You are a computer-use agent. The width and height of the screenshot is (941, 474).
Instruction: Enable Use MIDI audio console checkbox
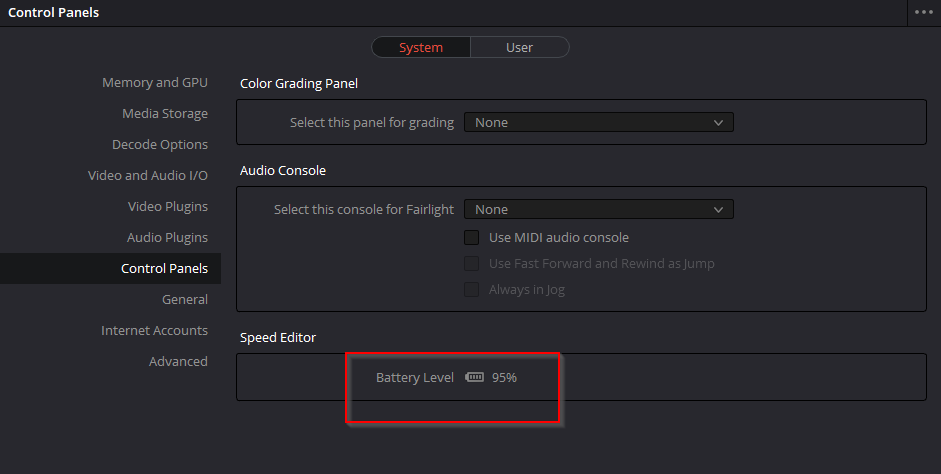coord(472,238)
